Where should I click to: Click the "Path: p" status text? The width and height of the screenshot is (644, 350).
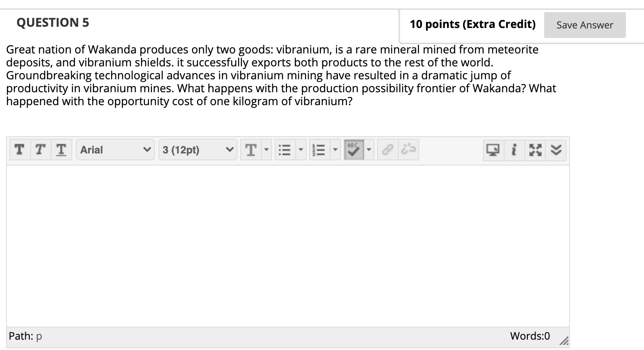(25, 336)
